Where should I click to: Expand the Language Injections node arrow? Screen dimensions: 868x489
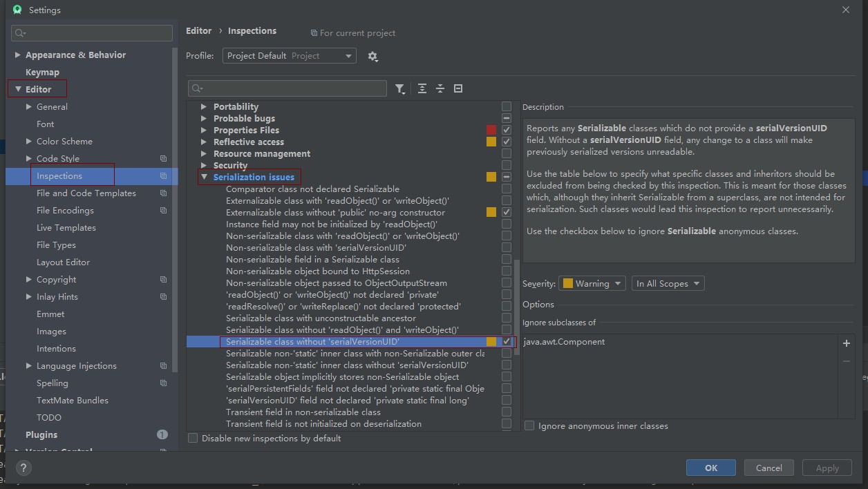(x=29, y=366)
